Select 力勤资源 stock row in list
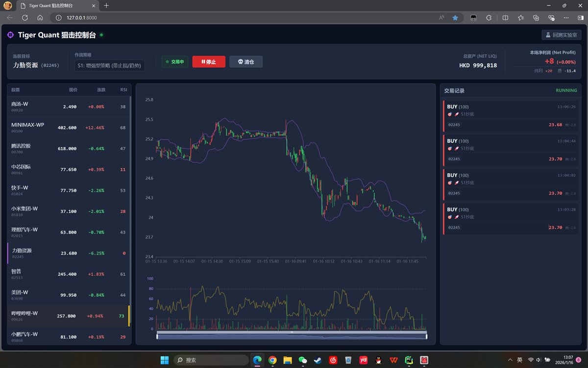The width and height of the screenshot is (588, 368). 69,253
